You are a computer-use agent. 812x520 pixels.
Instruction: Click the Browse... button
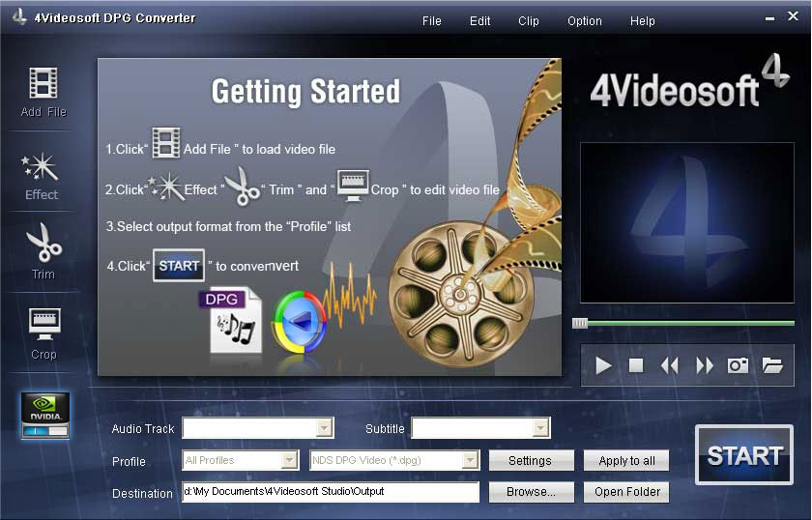532,492
